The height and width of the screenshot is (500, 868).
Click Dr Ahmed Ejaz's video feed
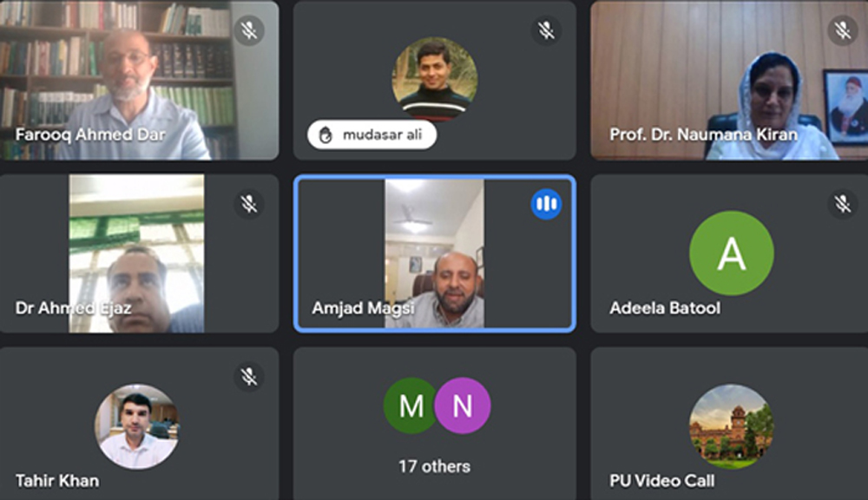pyautogui.click(x=137, y=253)
